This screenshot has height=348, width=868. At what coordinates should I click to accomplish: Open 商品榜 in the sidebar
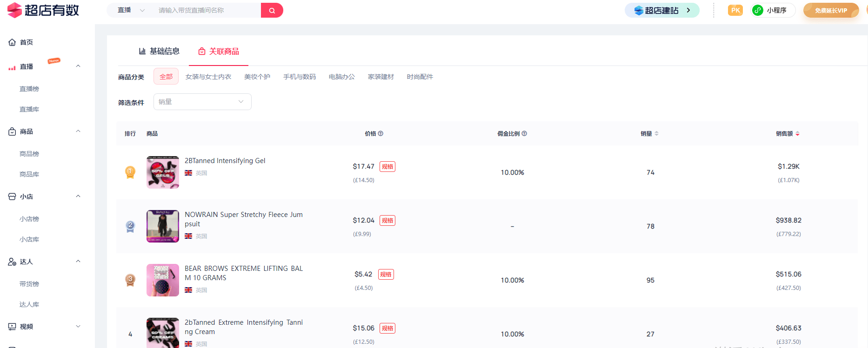[x=29, y=154]
